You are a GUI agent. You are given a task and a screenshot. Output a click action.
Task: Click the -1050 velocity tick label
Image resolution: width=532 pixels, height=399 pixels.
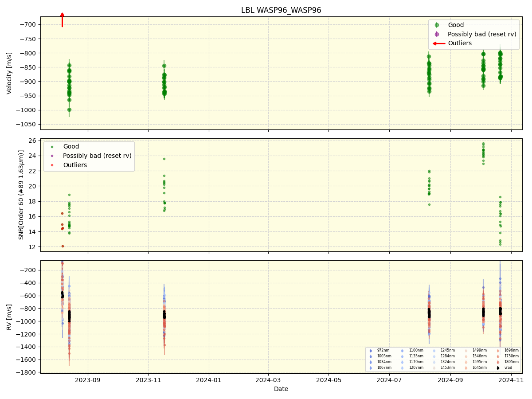[27, 124]
